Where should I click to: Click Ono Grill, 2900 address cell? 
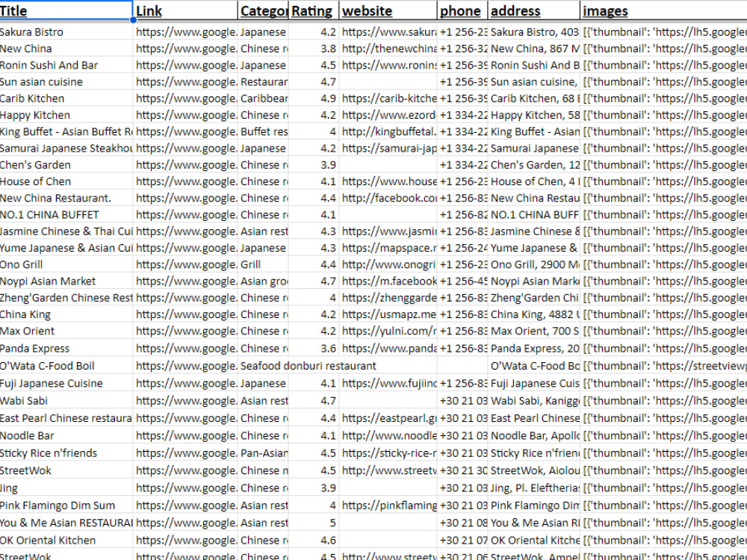pyautogui.click(x=533, y=265)
